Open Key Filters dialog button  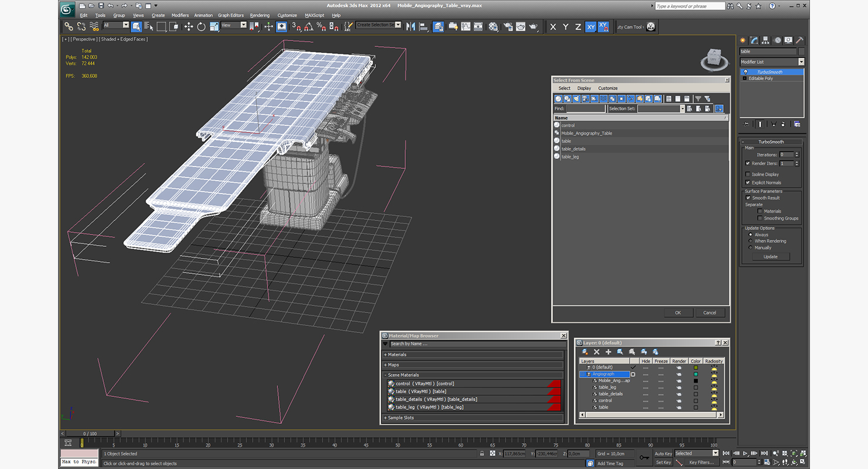pyautogui.click(x=701, y=463)
